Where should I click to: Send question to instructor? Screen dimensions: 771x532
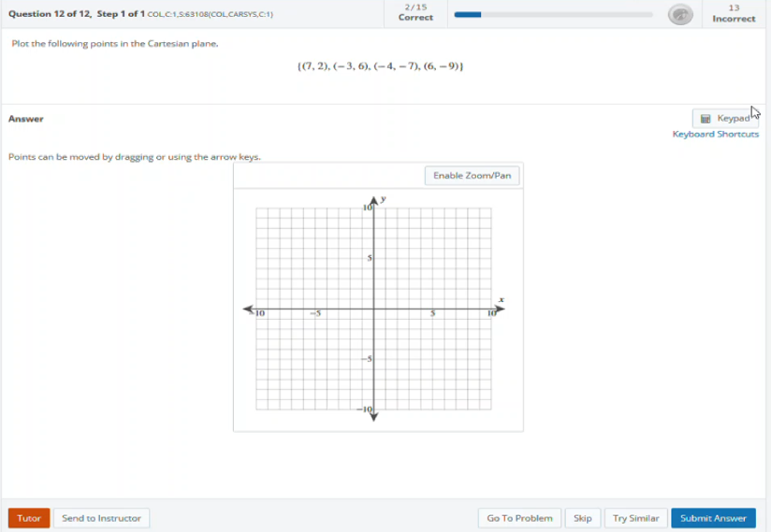coord(101,518)
